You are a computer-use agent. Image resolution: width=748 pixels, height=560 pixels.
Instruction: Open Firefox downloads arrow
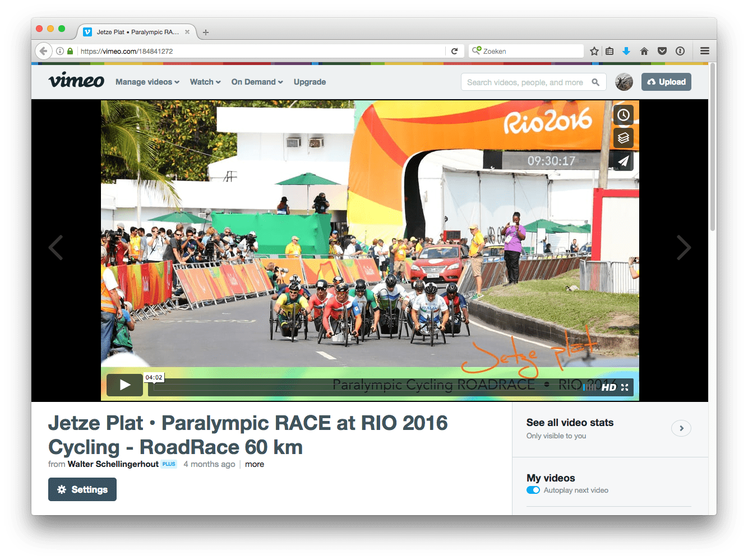[x=626, y=51]
